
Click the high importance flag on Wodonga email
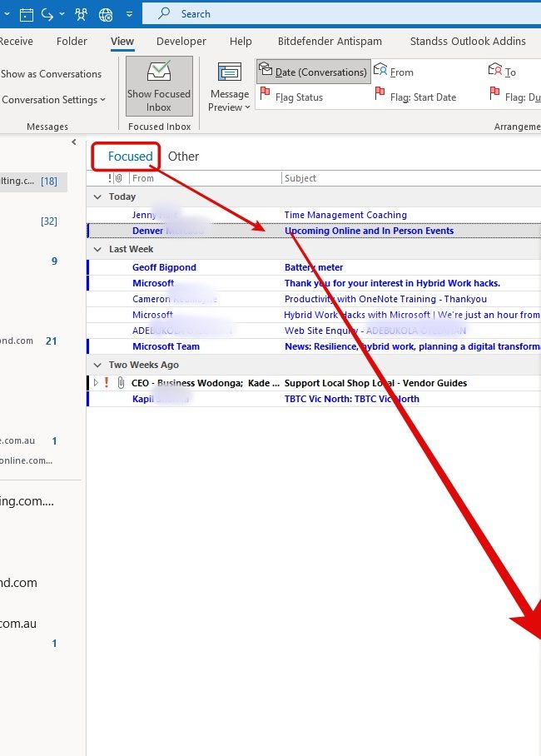click(107, 383)
